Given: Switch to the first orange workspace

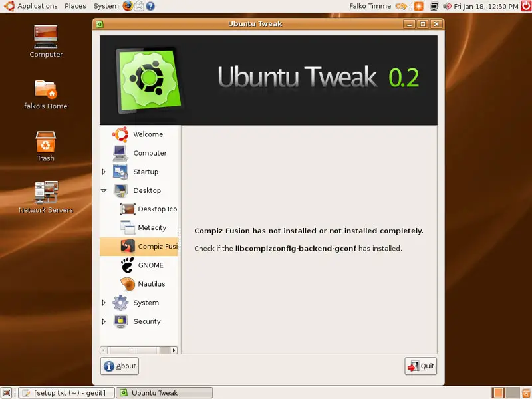Looking at the screenshot, I should coord(497,392).
